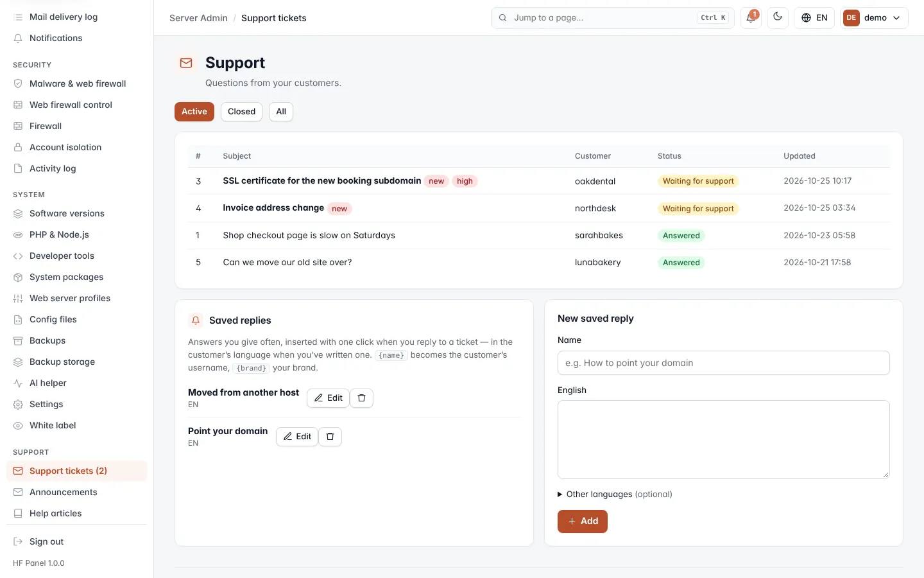Open the notifications bell in top bar
Image resolution: width=924 pixels, height=578 pixels.
tap(750, 18)
